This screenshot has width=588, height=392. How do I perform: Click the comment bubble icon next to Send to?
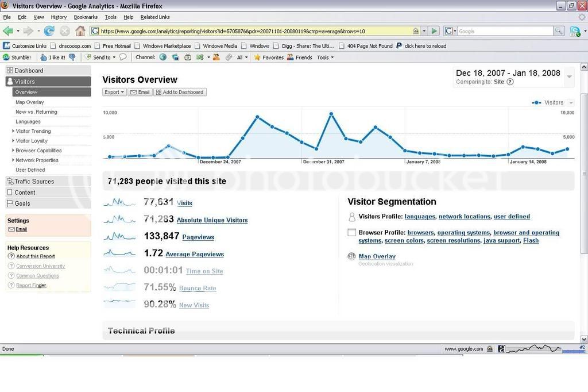pyautogui.click(x=123, y=57)
